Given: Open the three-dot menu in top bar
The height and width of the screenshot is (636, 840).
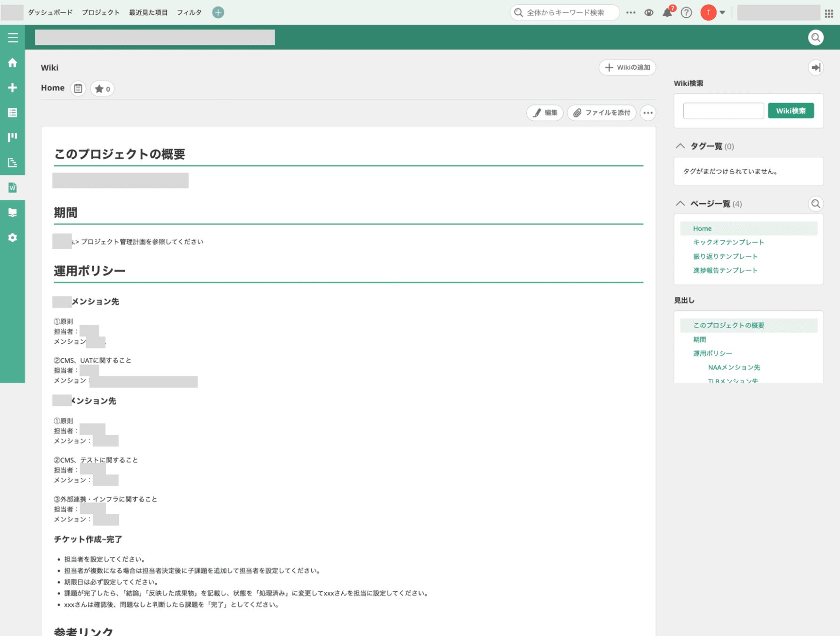Looking at the screenshot, I should 630,13.
